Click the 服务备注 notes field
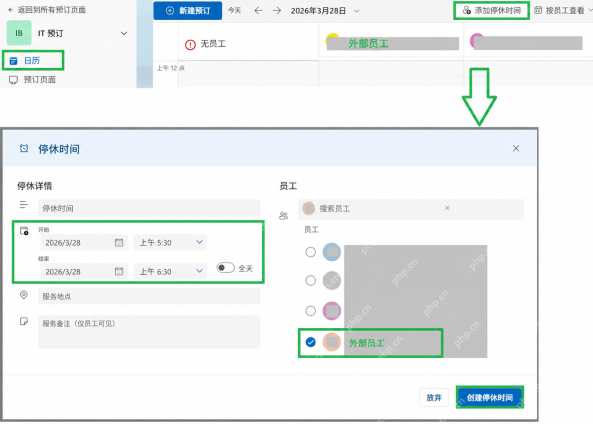Screen dimensions: 593x424 (149, 332)
